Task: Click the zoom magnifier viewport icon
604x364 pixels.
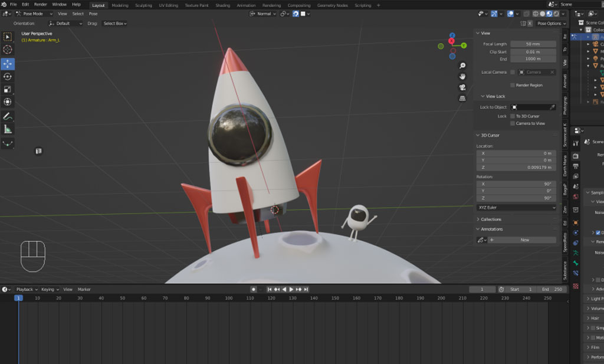Action: pyautogui.click(x=462, y=65)
